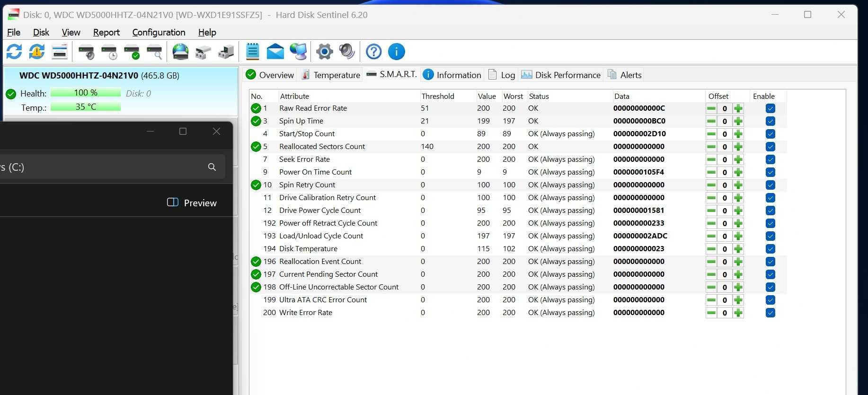Open the Report menu
The width and height of the screenshot is (868, 395).
(106, 32)
